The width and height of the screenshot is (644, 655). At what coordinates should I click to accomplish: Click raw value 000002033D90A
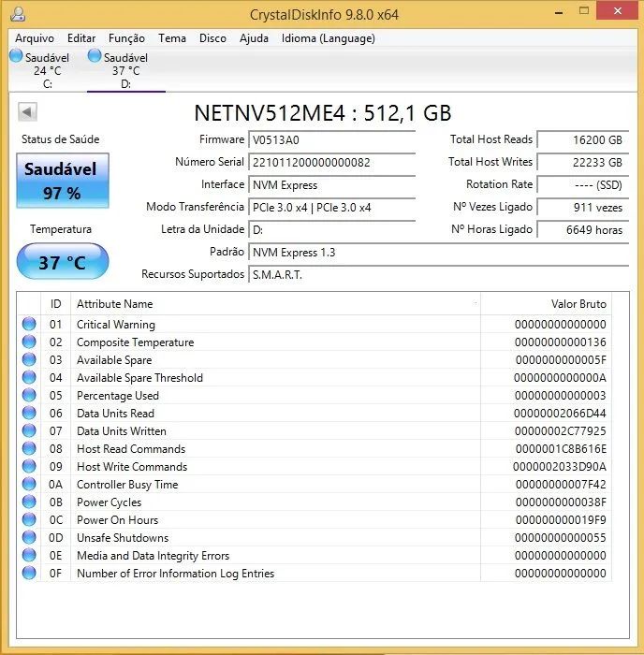point(560,467)
